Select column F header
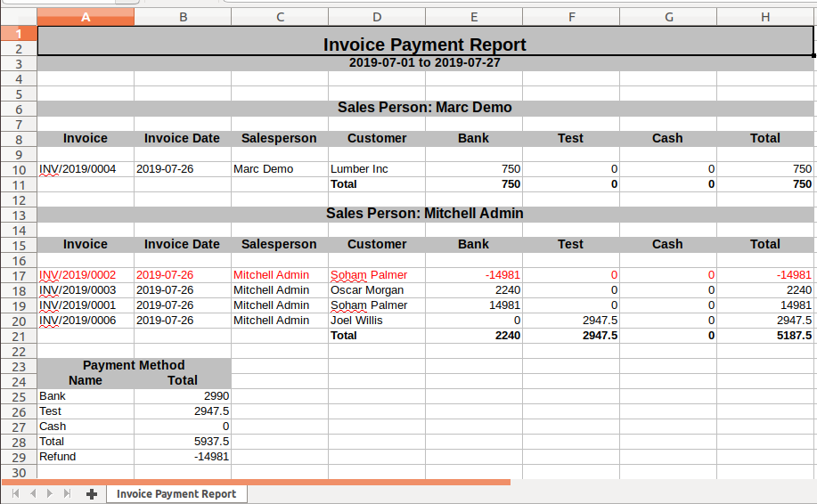 tap(571, 17)
